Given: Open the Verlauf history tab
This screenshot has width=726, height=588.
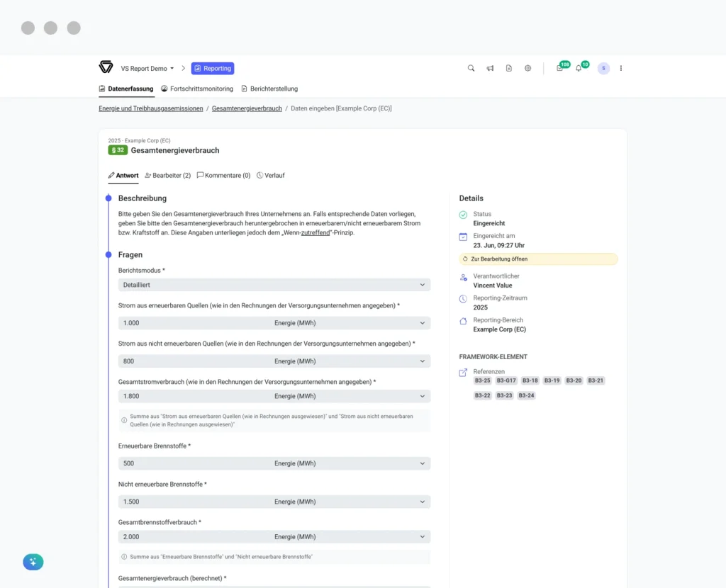Looking at the screenshot, I should [x=271, y=176].
